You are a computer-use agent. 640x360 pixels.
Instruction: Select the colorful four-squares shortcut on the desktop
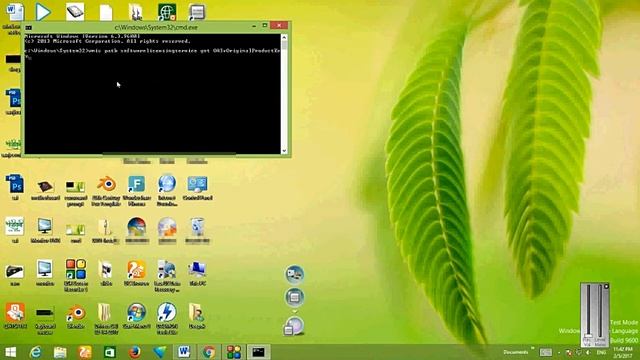click(x=76, y=275)
